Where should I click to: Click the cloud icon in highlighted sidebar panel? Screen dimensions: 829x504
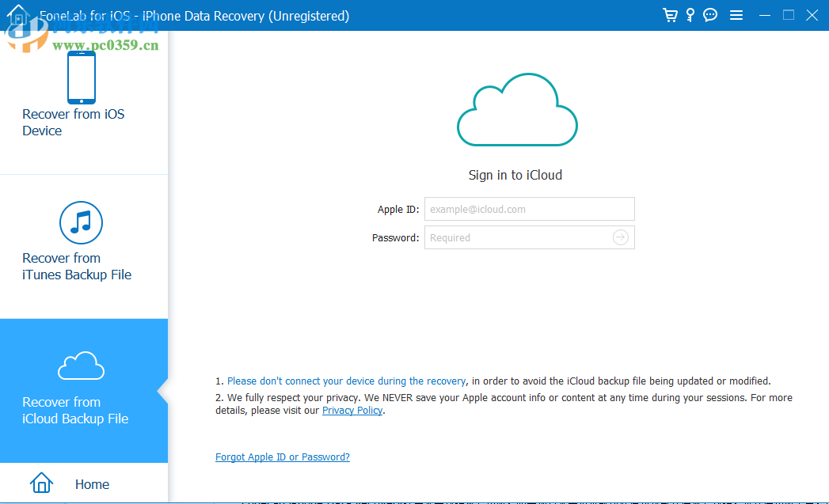(x=81, y=366)
